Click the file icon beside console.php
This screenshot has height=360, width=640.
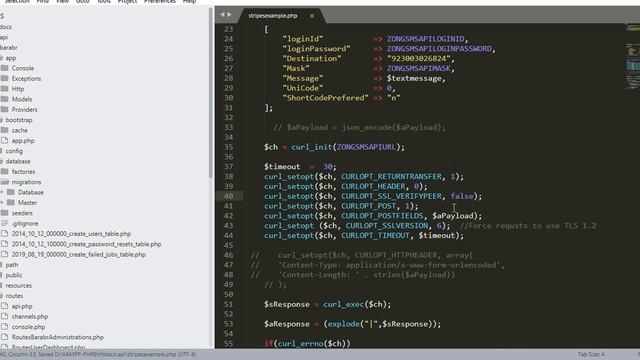4,327
